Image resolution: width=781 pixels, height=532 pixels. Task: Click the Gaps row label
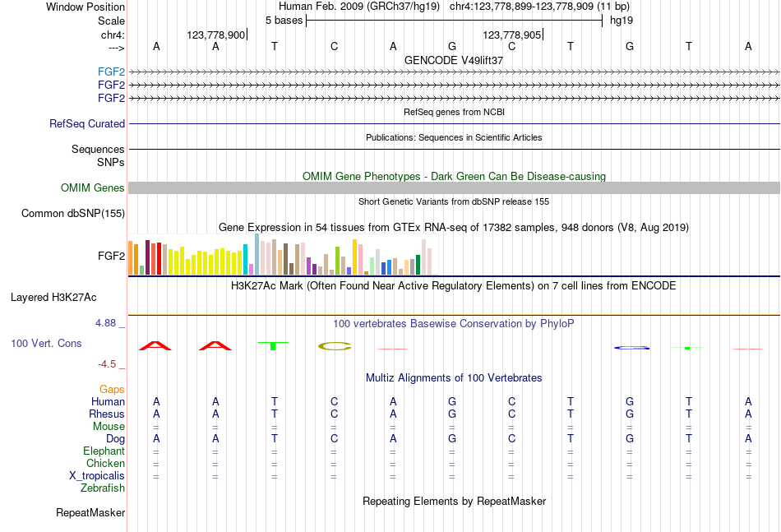tap(112, 390)
